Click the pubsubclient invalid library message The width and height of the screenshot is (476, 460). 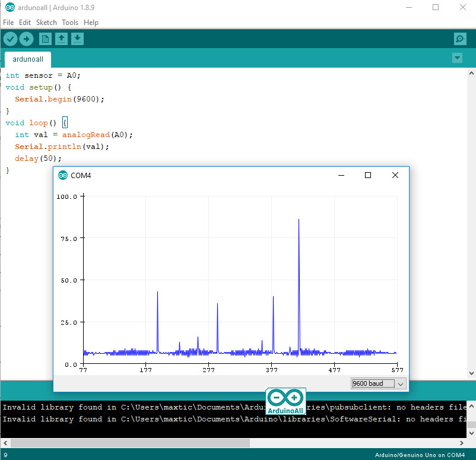coord(234,407)
